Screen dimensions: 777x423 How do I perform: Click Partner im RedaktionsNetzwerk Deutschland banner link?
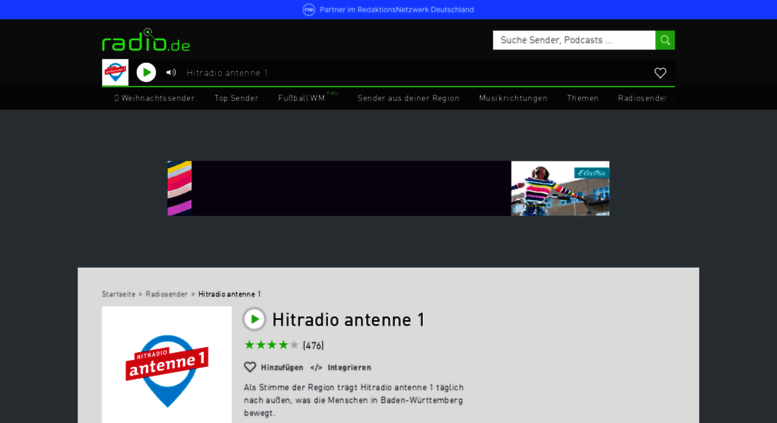(396, 9)
